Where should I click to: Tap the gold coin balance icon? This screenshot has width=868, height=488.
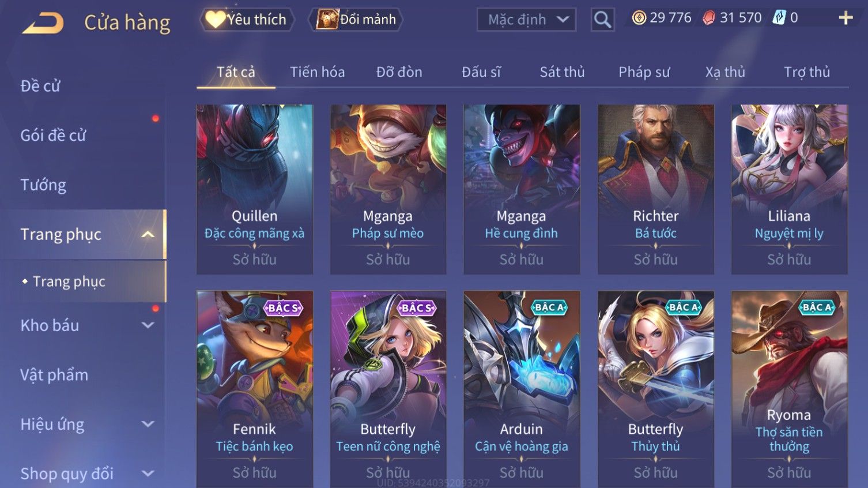(639, 18)
